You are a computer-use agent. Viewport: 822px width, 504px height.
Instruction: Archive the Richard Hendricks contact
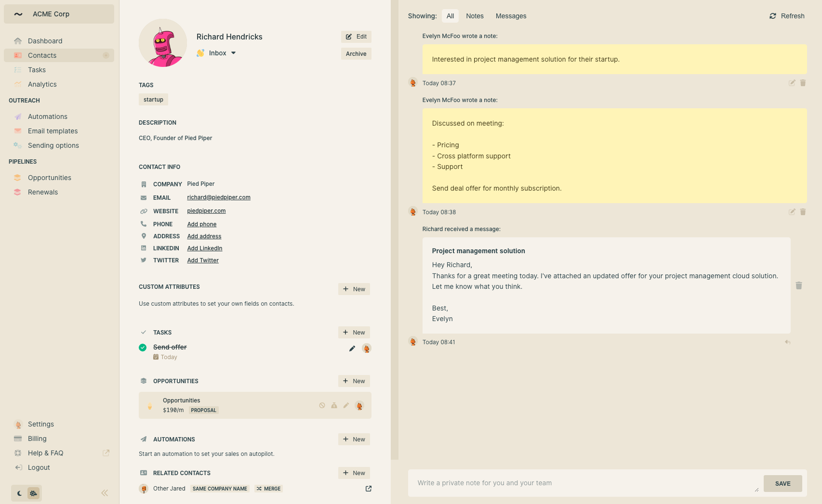click(x=356, y=54)
